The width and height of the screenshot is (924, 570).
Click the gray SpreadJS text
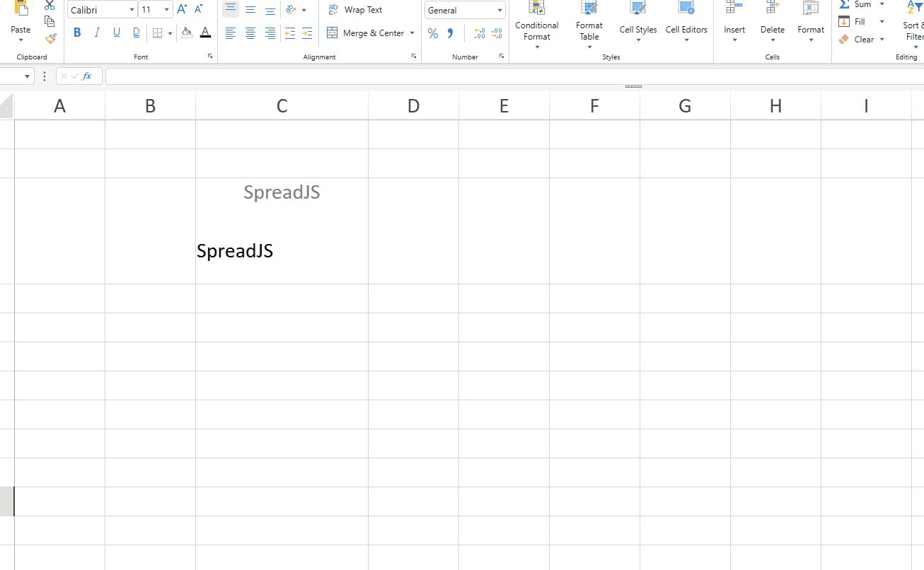coord(282,192)
